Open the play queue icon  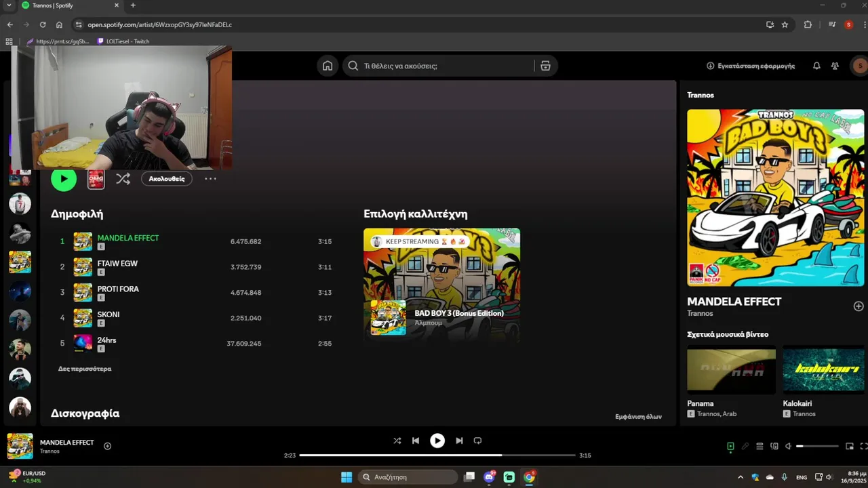(x=759, y=446)
